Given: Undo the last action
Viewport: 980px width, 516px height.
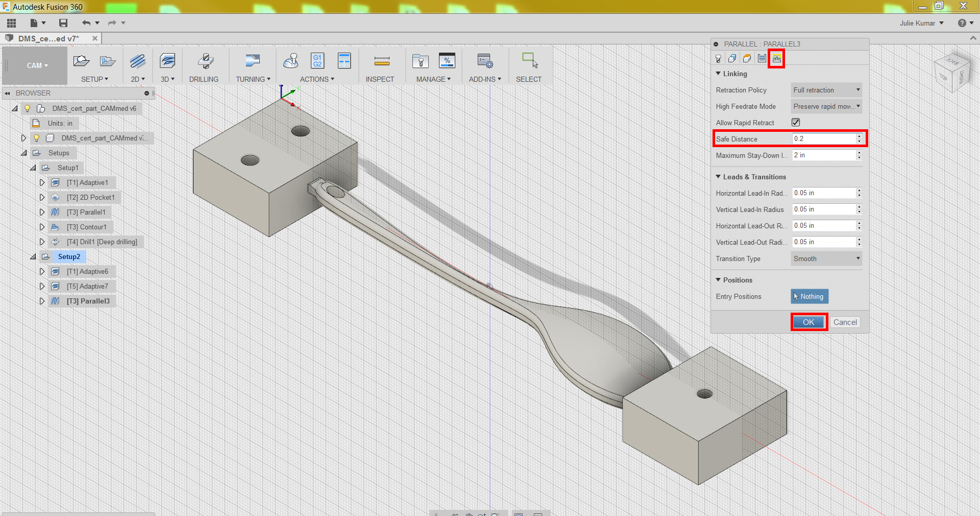Looking at the screenshot, I should coord(86,23).
